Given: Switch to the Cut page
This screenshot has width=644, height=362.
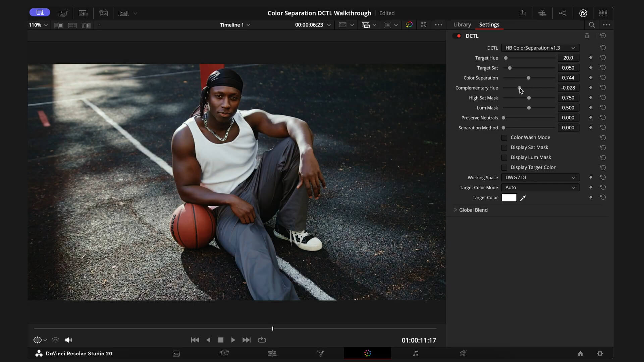Looking at the screenshot, I should point(224,353).
